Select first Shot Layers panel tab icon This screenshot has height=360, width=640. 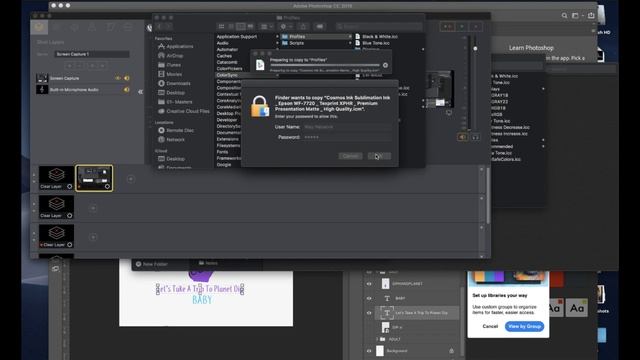click(x=39, y=27)
